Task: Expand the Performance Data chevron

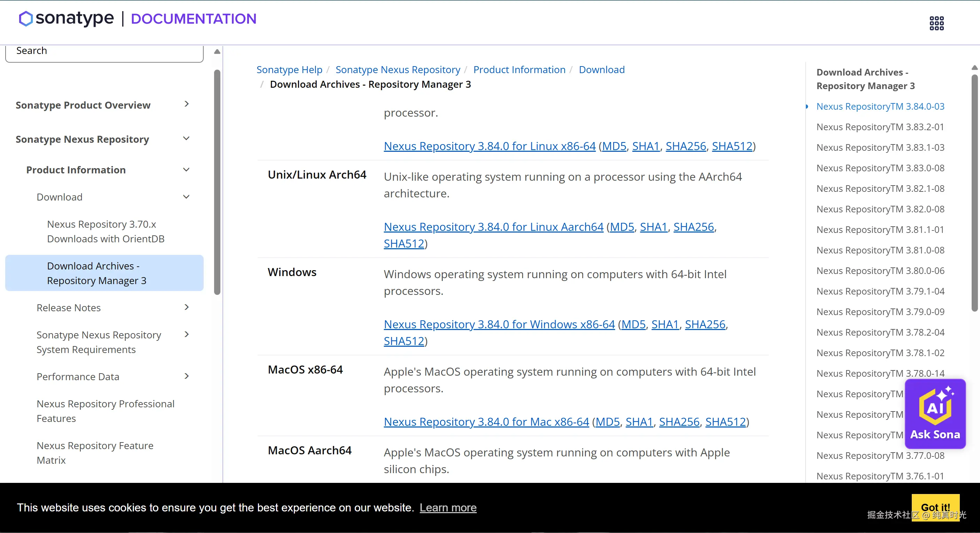Action: (186, 376)
